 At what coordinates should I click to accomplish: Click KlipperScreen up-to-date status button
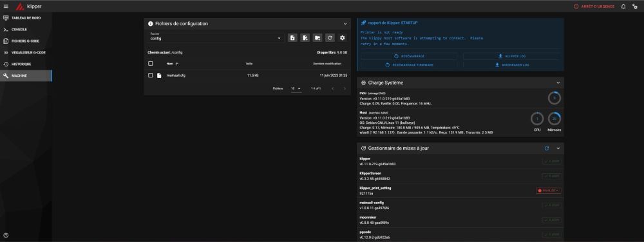(552, 176)
